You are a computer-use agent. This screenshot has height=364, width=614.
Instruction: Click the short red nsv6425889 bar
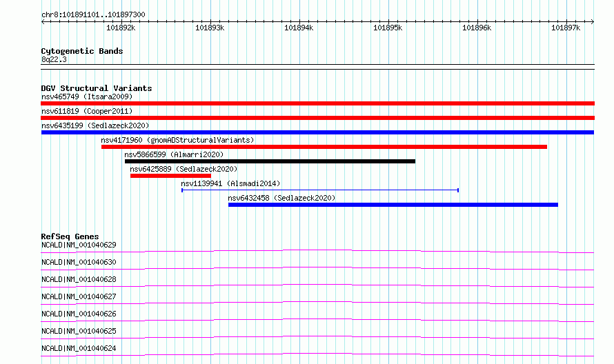pyautogui.click(x=170, y=176)
